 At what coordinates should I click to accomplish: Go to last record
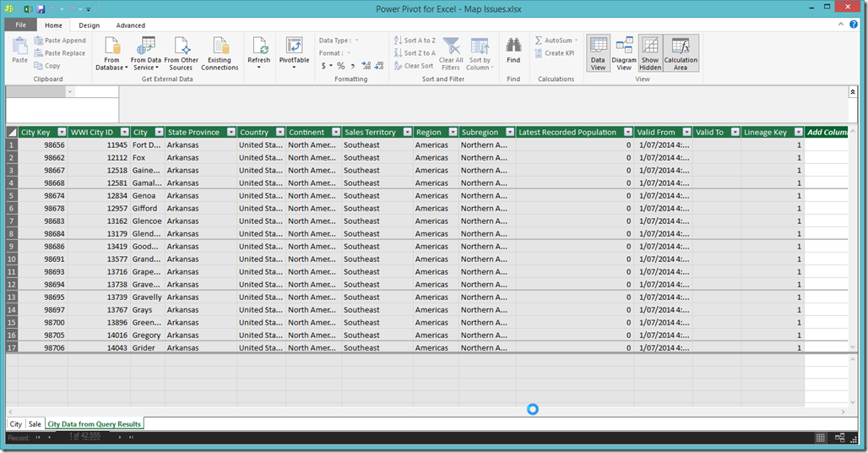[x=131, y=438]
